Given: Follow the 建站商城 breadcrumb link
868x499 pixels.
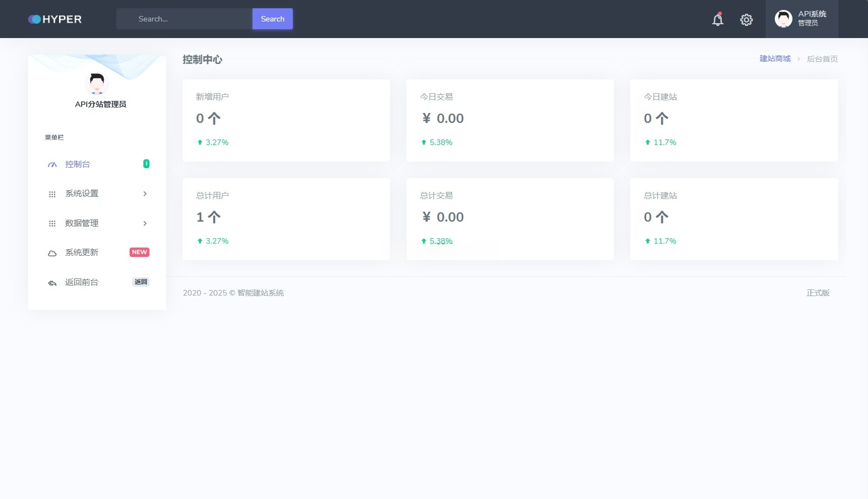Looking at the screenshot, I should pyautogui.click(x=775, y=58).
